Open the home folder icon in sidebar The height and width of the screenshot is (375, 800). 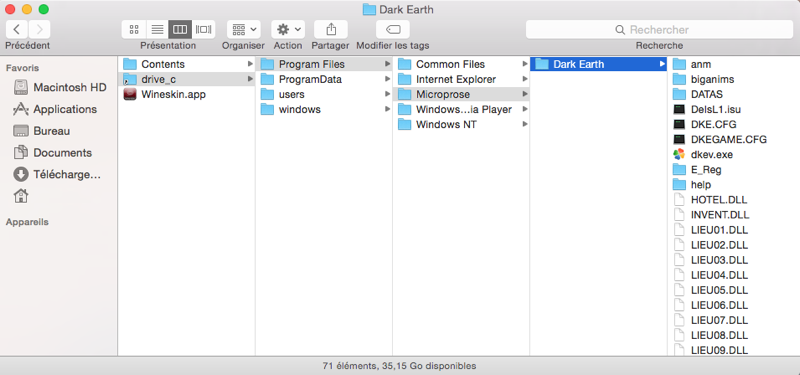pyautogui.click(x=21, y=196)
